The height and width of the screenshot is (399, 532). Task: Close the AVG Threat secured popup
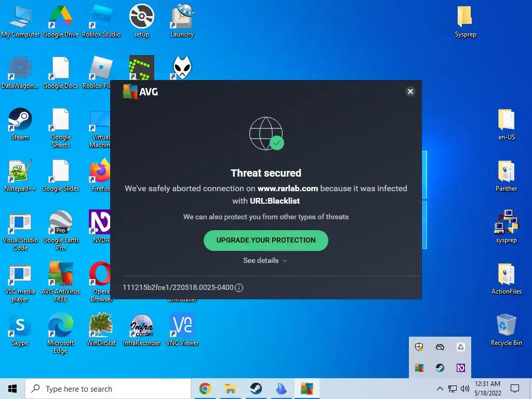click(x=410, y=91)
